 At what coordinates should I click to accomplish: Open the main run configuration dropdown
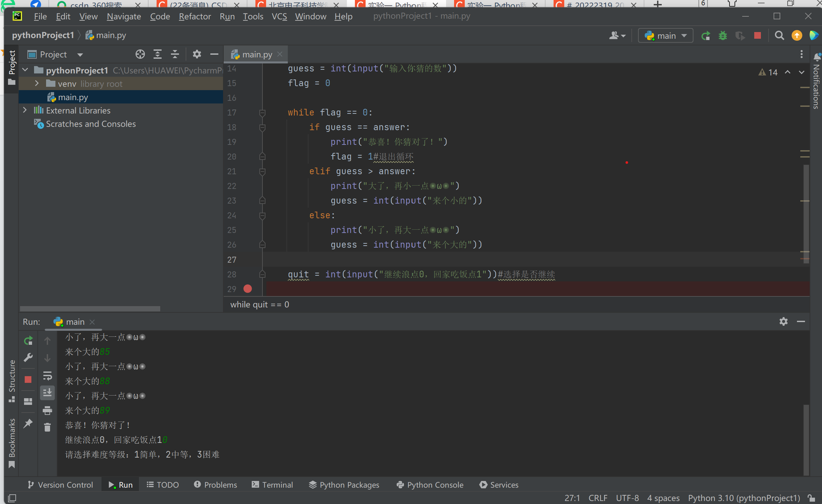(665, 36)
